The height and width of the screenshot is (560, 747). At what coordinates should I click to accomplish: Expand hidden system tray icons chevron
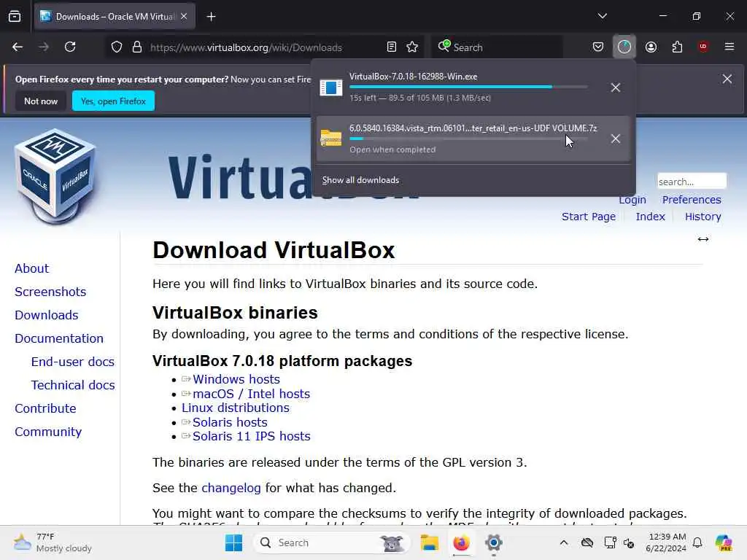pyautogui.click(x=564, y=542)
